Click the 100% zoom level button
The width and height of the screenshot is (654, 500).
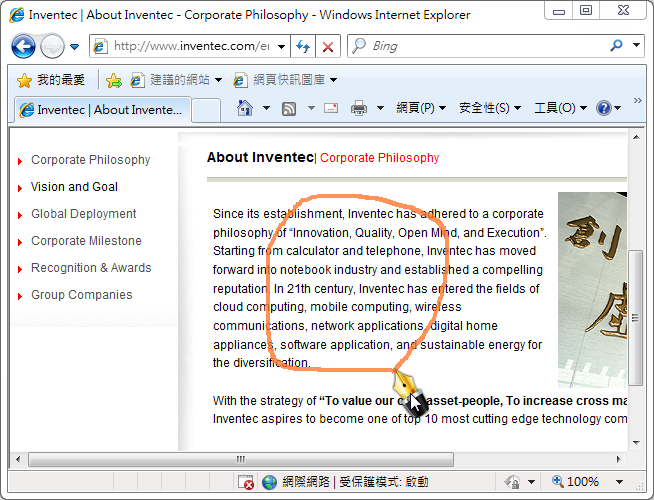[575, 482]
